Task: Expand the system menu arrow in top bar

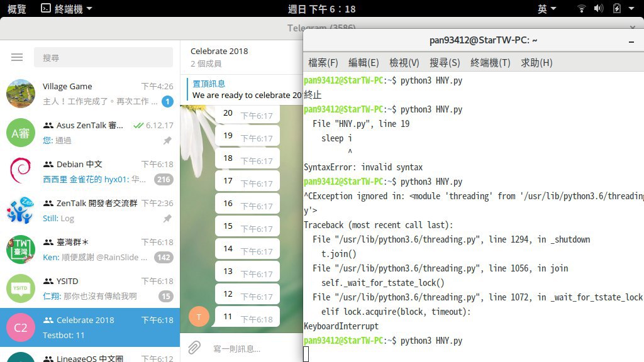Action: (x=631, y=9)
